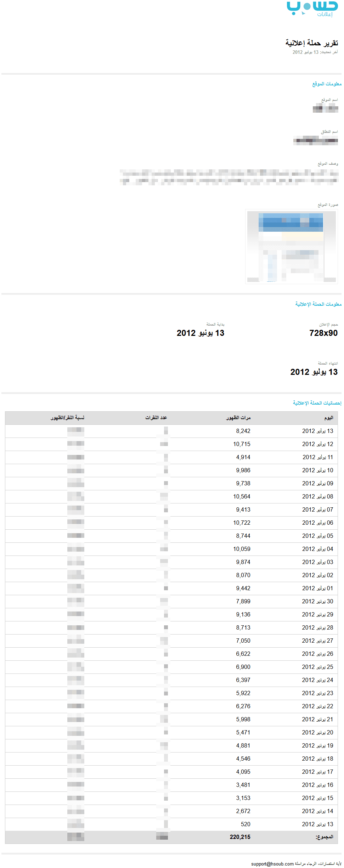Click the عدد النقرات column header
This screenshot has width=344, height=868.
point(156,418)
